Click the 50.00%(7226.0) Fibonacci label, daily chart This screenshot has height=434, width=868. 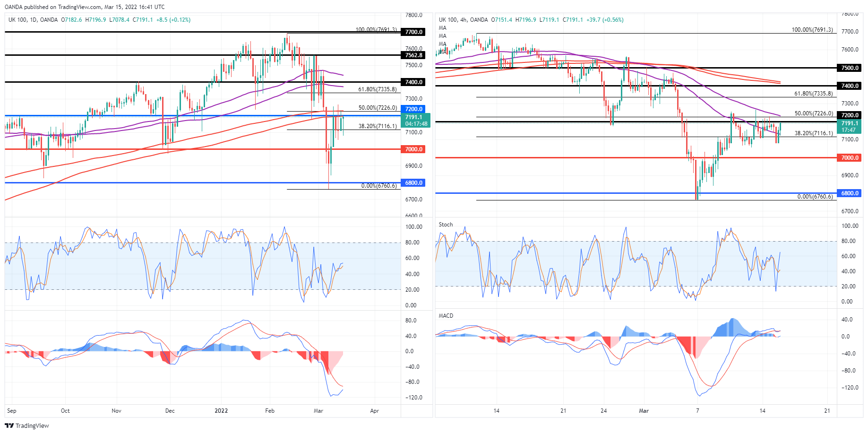[x=378, y=108]
